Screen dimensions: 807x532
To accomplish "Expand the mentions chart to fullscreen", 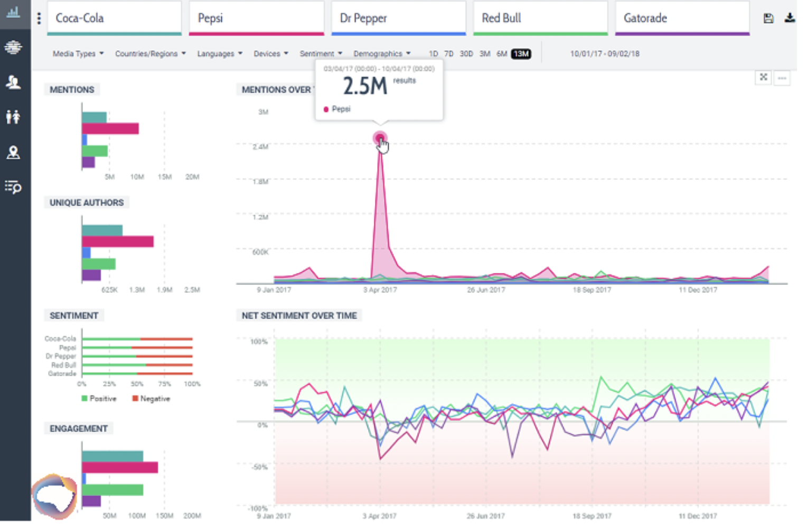I will tap(763, 77).
